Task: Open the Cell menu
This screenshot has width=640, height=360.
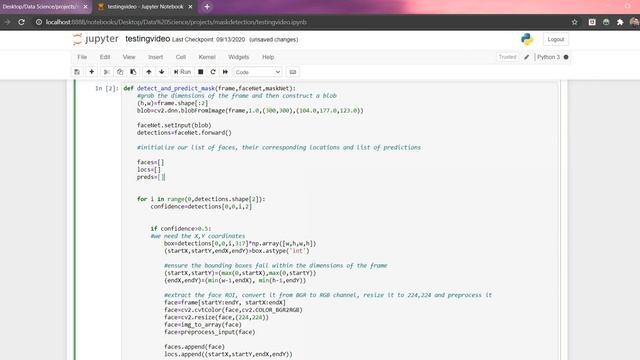Action: coord(181,57)
